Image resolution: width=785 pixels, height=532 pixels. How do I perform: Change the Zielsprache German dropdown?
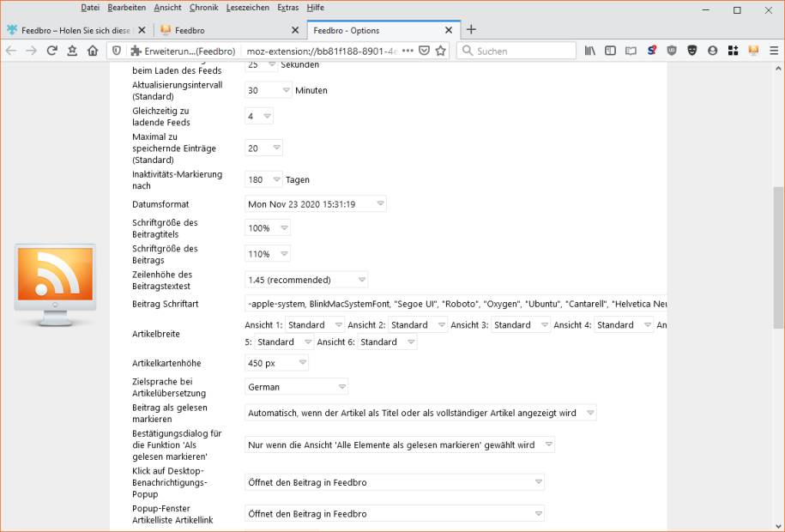click(296, 387)
